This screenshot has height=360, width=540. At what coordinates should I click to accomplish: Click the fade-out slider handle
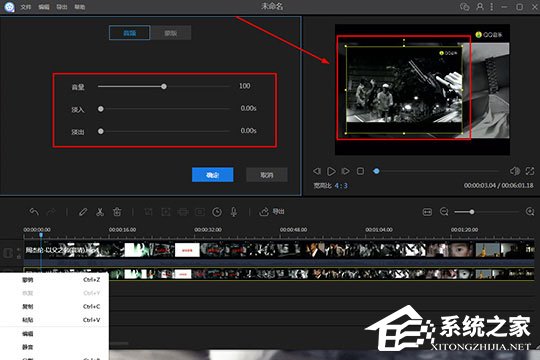click(101, 131)
